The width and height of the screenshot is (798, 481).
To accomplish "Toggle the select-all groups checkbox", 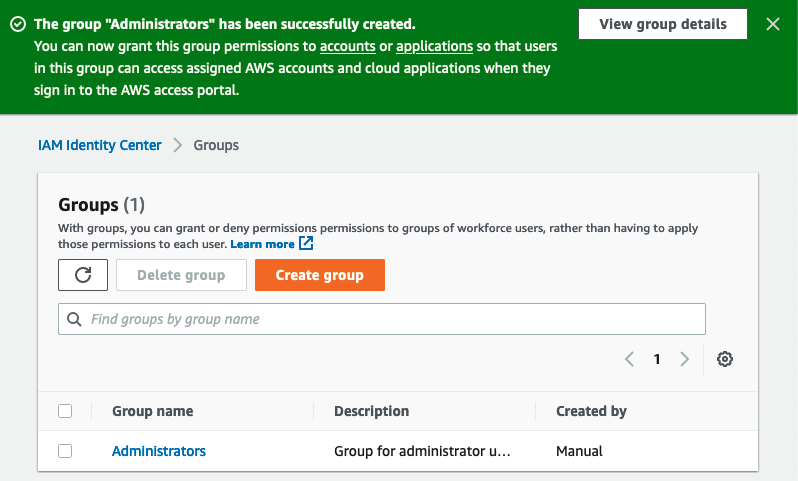I will click(65, 411).
